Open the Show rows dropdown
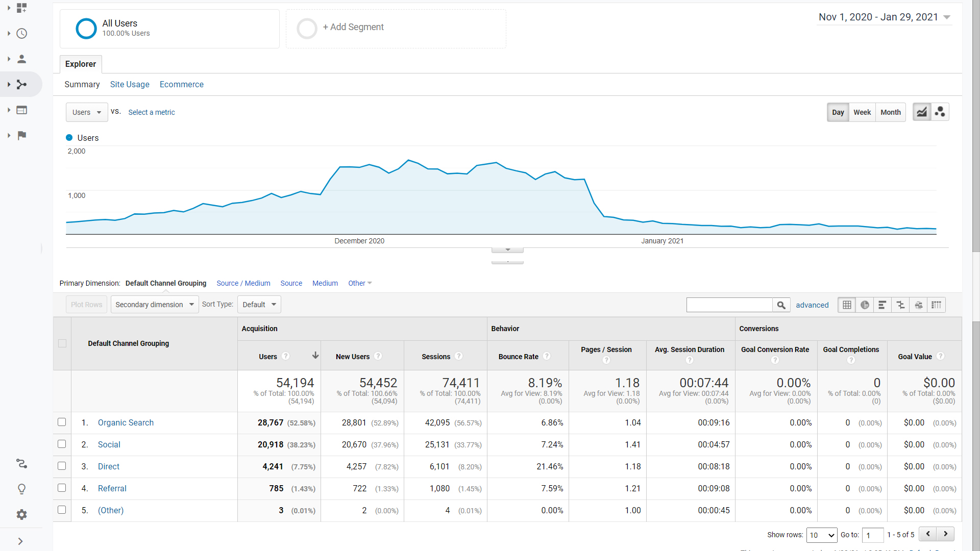 tap(822, 535)
